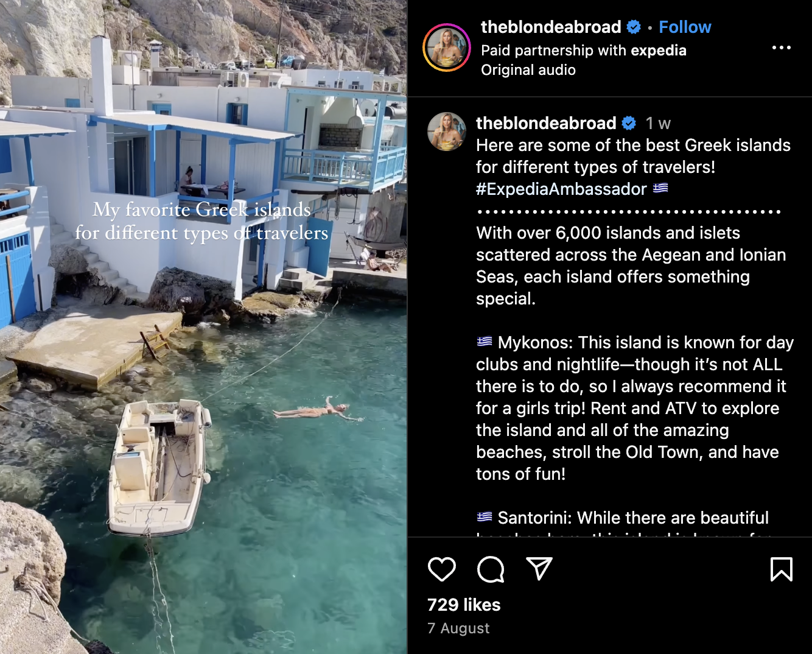
Task: Click theblondeabroad username in header
Action: pos(551,27)
